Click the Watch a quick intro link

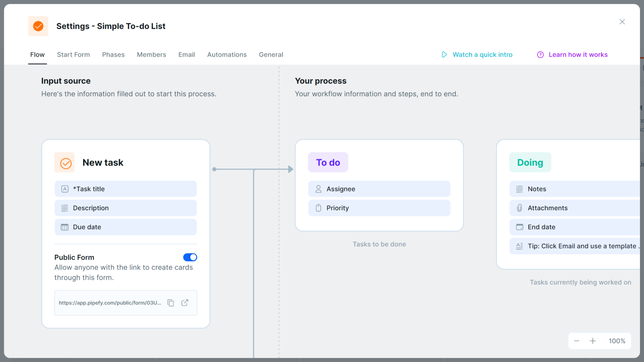[483, 54]
